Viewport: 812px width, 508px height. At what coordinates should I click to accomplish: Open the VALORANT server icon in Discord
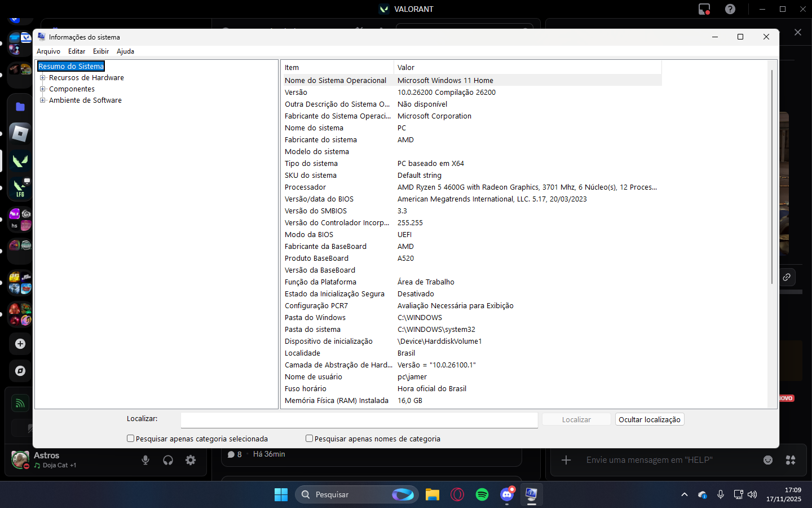(x=20, y=161)
